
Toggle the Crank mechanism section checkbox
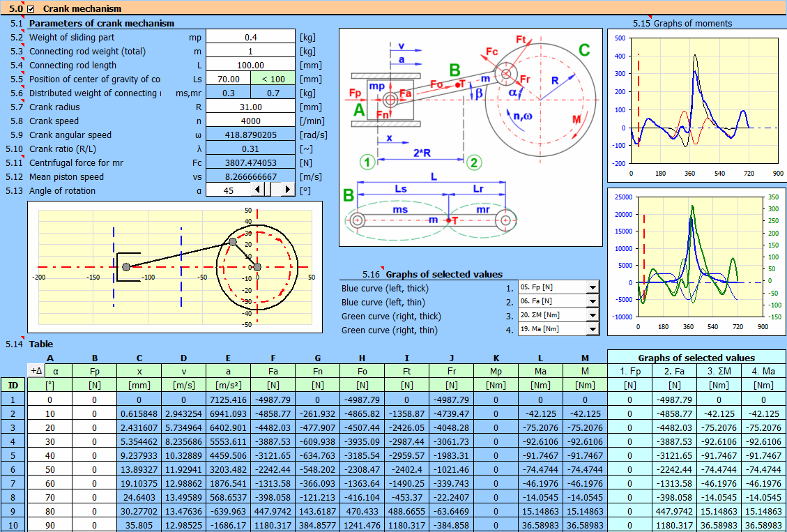pos(31,8)
